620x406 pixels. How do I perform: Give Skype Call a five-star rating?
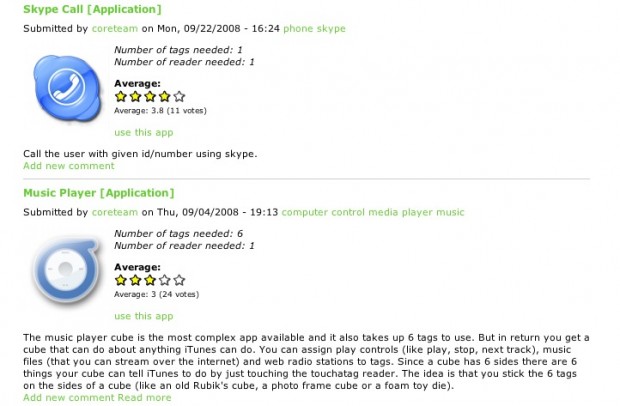(x=179, y=97)
